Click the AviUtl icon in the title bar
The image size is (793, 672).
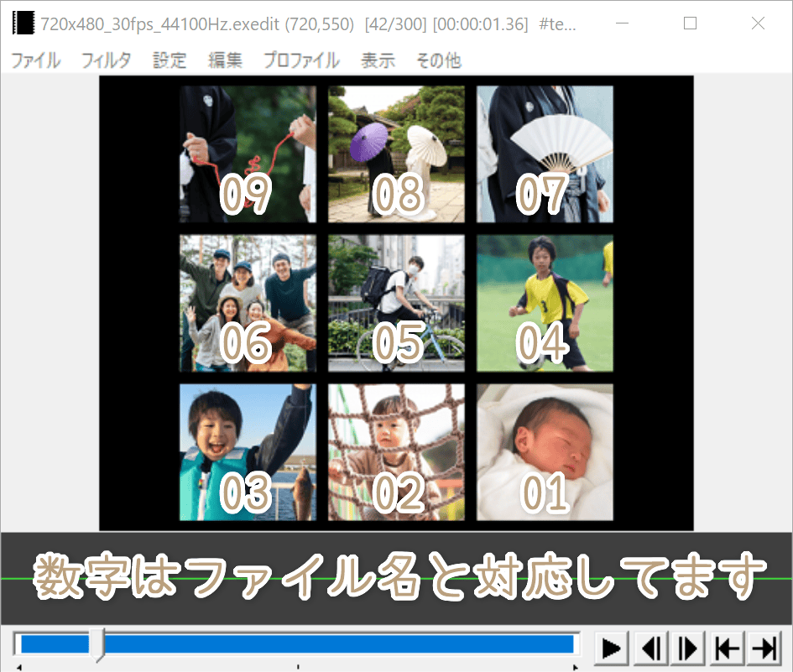pyautogui.click(x=23, y=23)
